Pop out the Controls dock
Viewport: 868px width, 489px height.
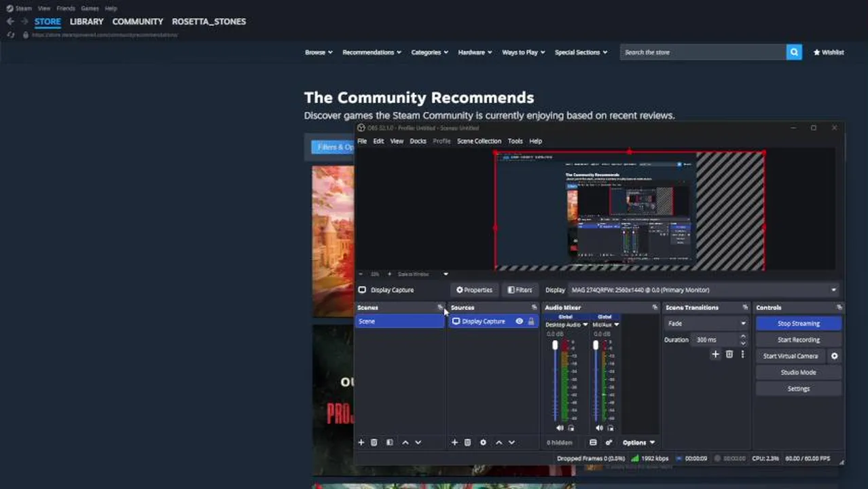[839, 308]
